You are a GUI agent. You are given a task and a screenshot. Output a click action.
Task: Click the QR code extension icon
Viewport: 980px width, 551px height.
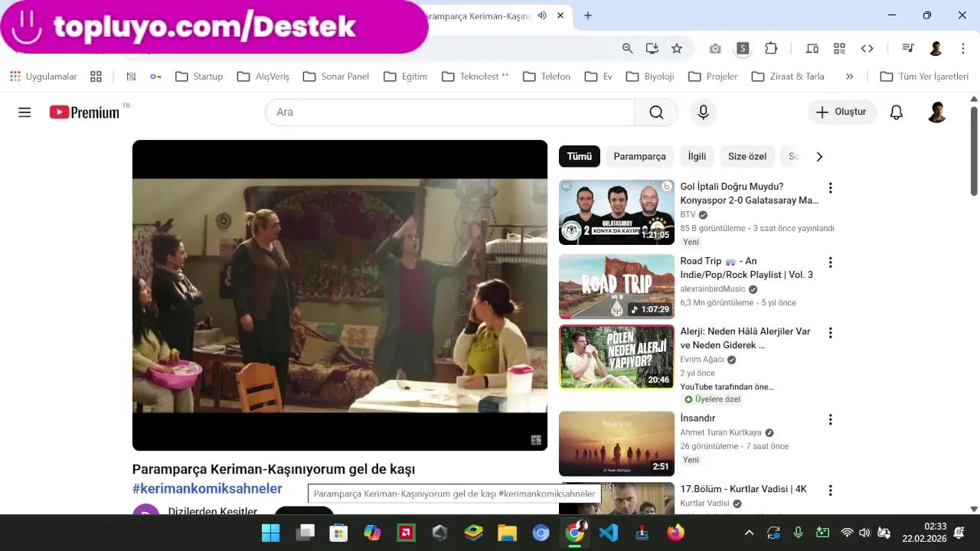pos(840,48)
